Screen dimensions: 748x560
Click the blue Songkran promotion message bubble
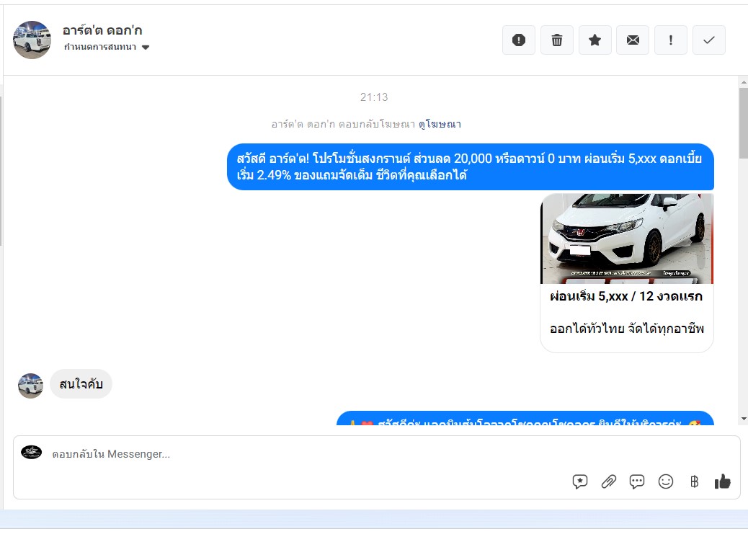471,167
